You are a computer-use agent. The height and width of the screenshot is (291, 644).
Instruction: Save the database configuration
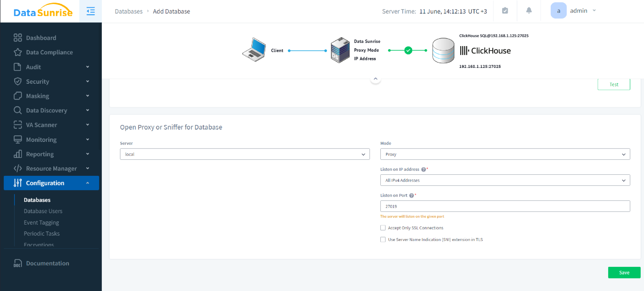point(624,272)
